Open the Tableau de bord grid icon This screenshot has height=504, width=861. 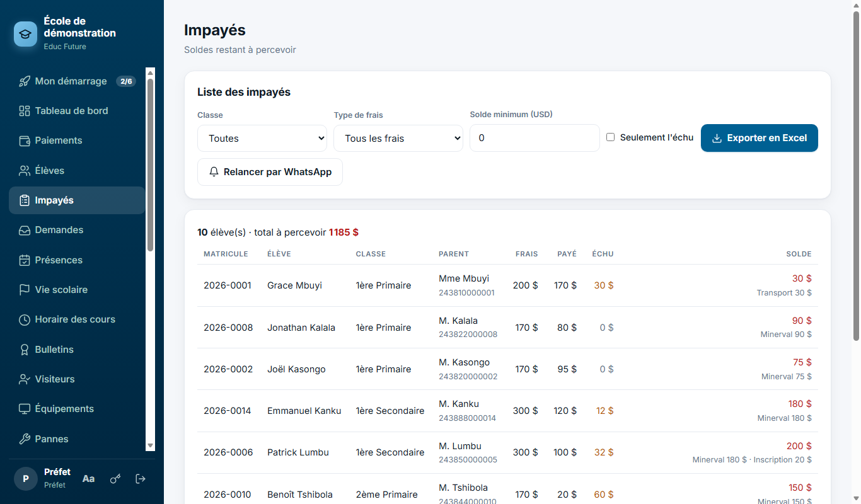click(x=25, y=111)
